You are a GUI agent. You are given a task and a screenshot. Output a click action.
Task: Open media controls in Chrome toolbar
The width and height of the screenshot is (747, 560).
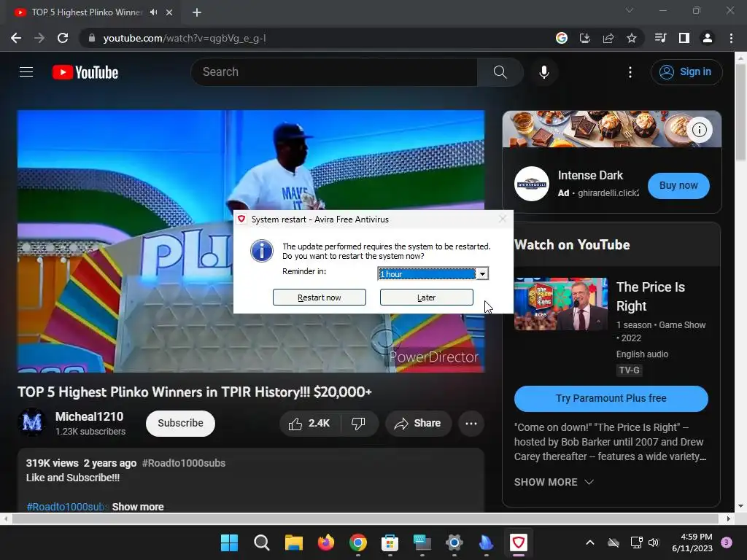tap(660, 38)
